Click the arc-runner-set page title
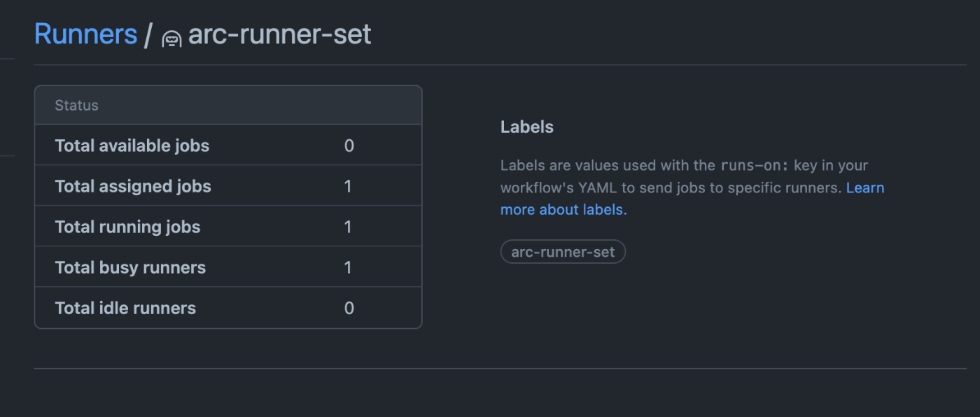The height and width of the screenshot is (417, 980). 279,34
